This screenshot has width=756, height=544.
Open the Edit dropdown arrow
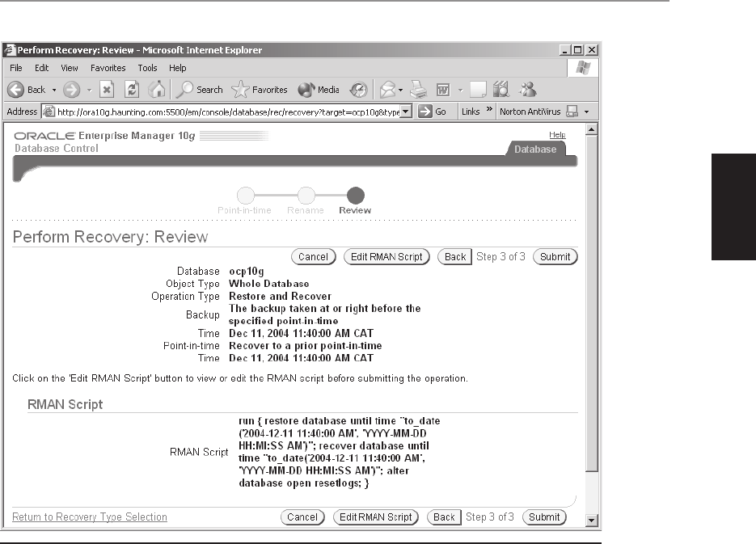[460, 90]
